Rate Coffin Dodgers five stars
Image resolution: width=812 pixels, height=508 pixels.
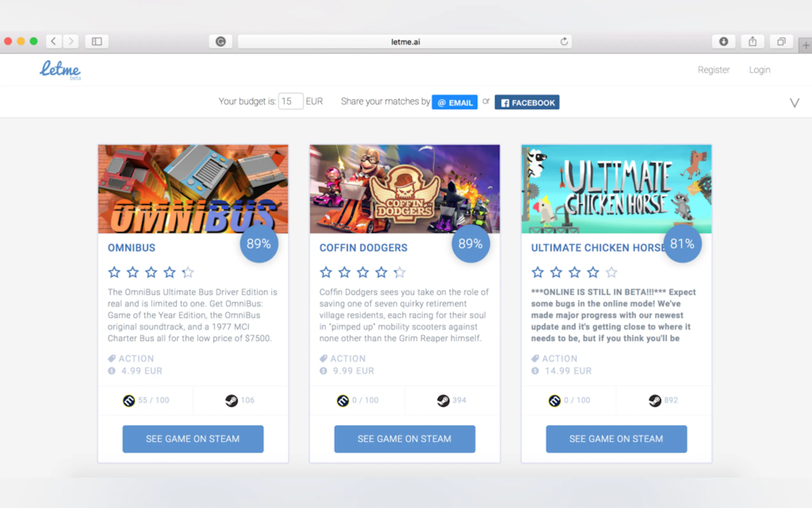[x=400, y=272]
